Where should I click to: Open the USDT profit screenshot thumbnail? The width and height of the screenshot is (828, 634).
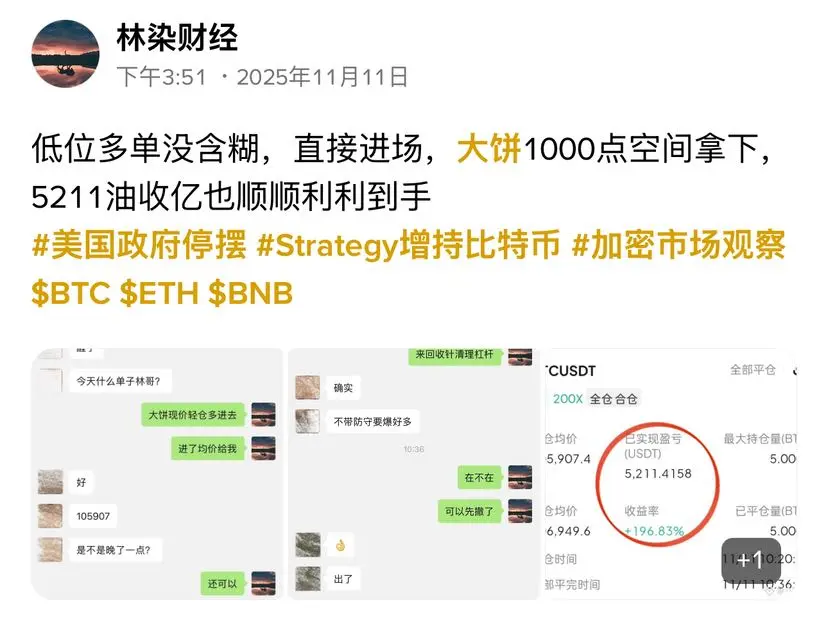pos(670,474)
